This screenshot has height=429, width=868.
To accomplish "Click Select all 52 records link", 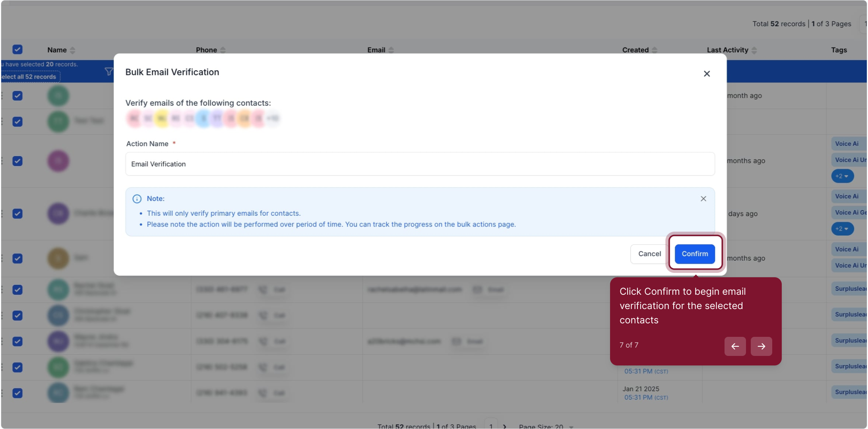I will click(29, 77).
